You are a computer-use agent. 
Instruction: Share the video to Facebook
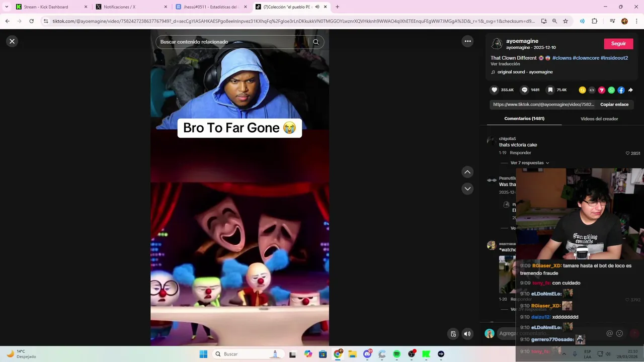point(621,90)
